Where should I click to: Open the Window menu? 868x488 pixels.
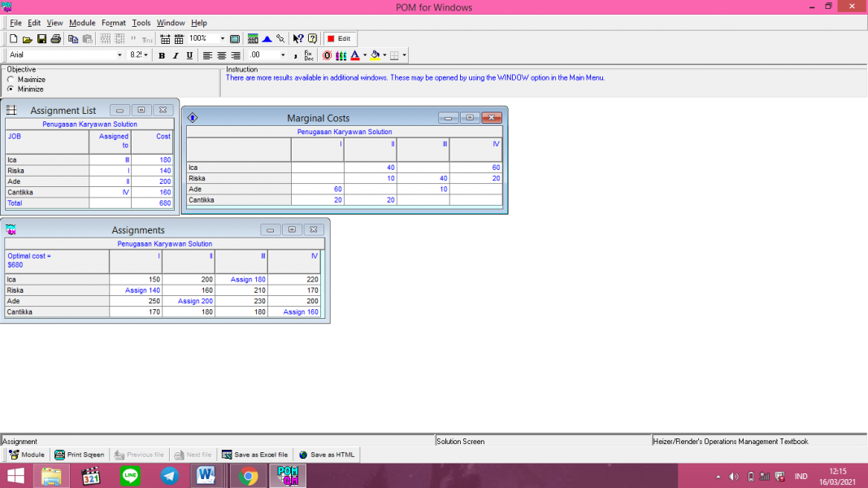[x=171, y=23]
